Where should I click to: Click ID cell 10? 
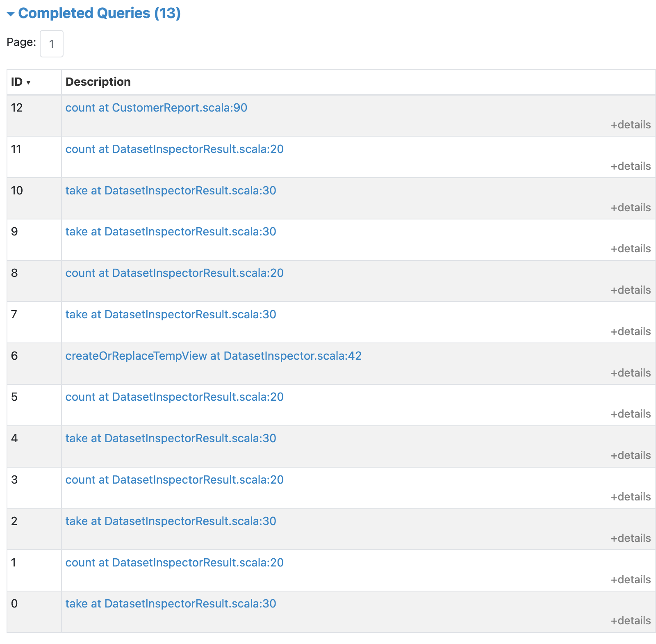coord(34,199)
